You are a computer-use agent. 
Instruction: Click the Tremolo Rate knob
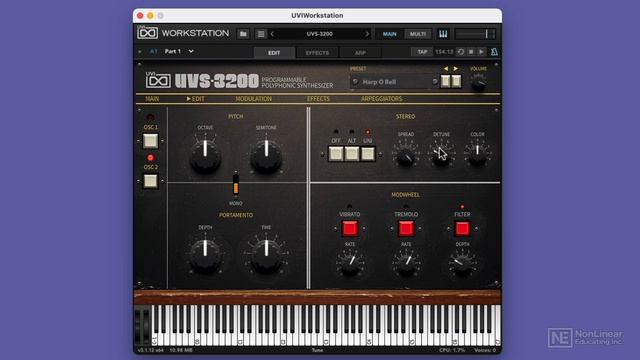click(x=406, y=265)
